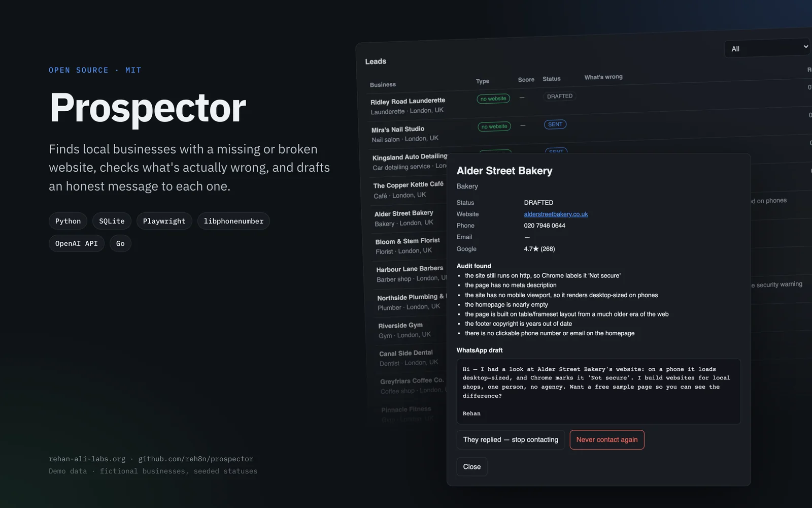Click the Status column header
This screenshot has height=508, width=812.
(552, 79)
